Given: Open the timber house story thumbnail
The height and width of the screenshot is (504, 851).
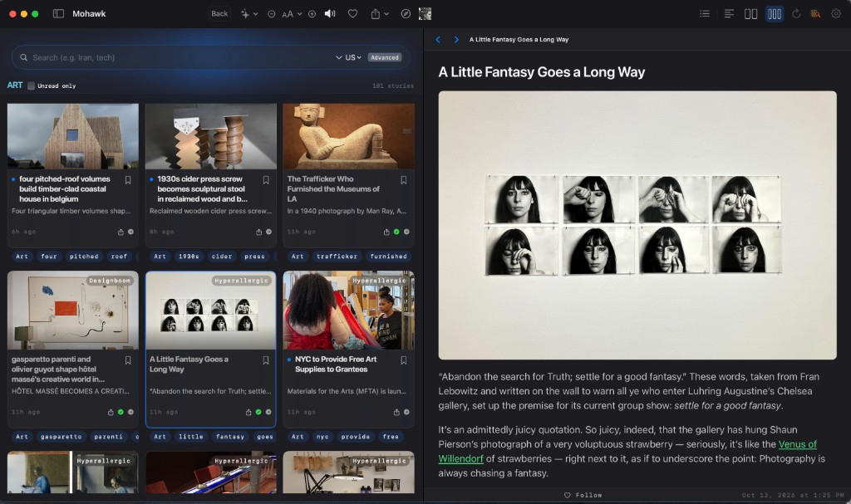Looking at the screenshot, I should coord(73,136).
